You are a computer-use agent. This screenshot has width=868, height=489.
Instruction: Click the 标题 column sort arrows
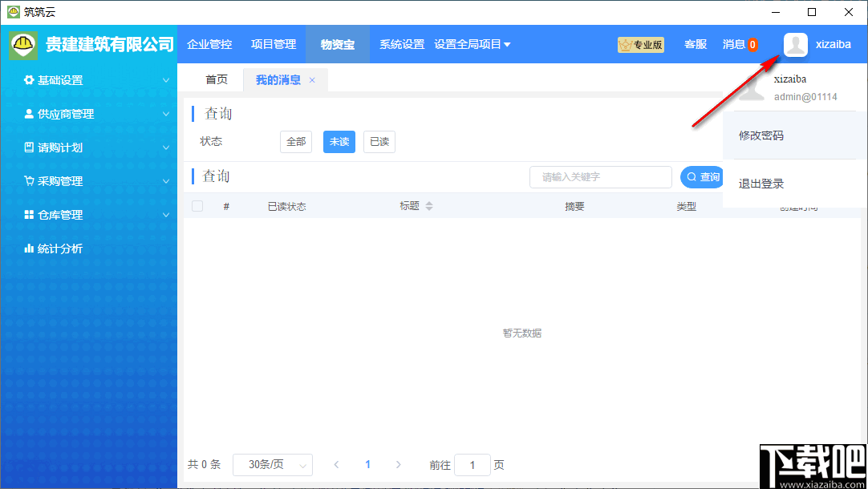click(429, 205)
